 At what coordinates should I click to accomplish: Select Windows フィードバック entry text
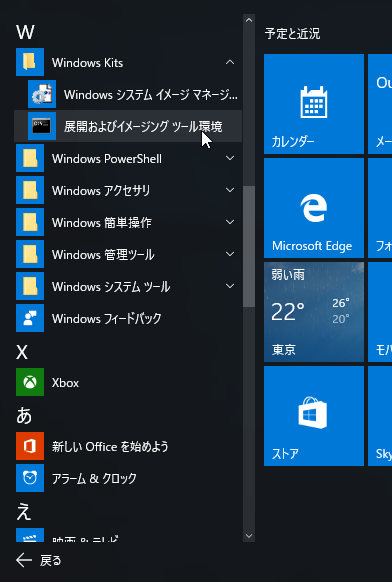coord(107,318)
